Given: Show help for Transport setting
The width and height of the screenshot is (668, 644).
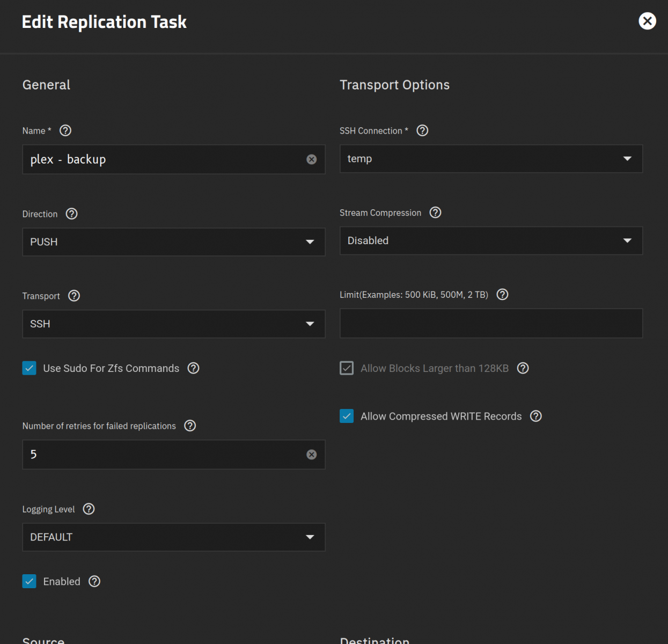Looking at the screenshot, I should pos(74,296).
